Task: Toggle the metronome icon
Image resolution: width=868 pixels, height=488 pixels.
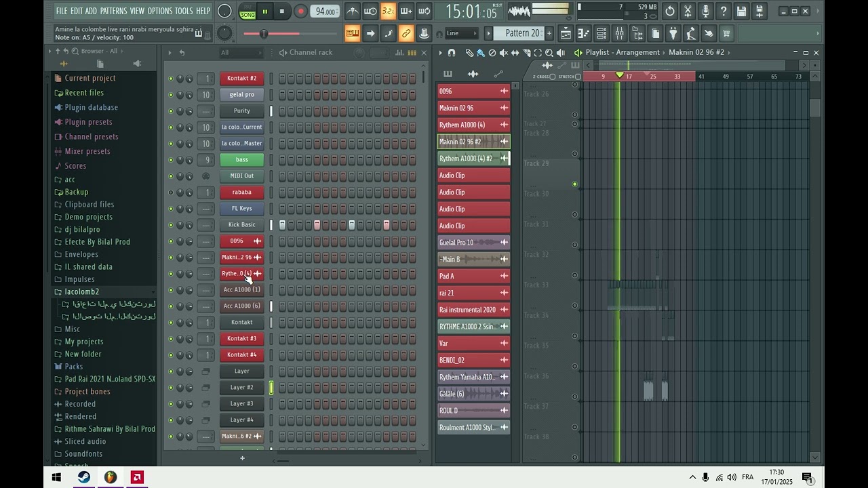Action: pyautogui.click(x=353, y=11)
